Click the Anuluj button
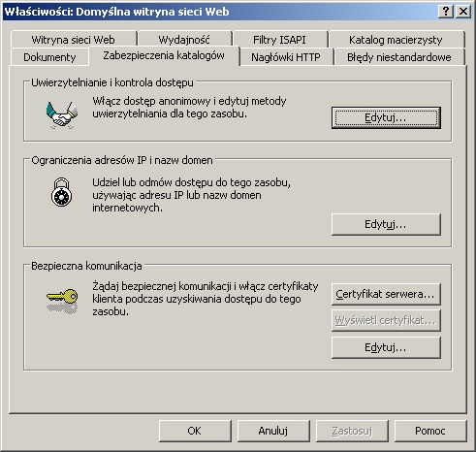 273,431
